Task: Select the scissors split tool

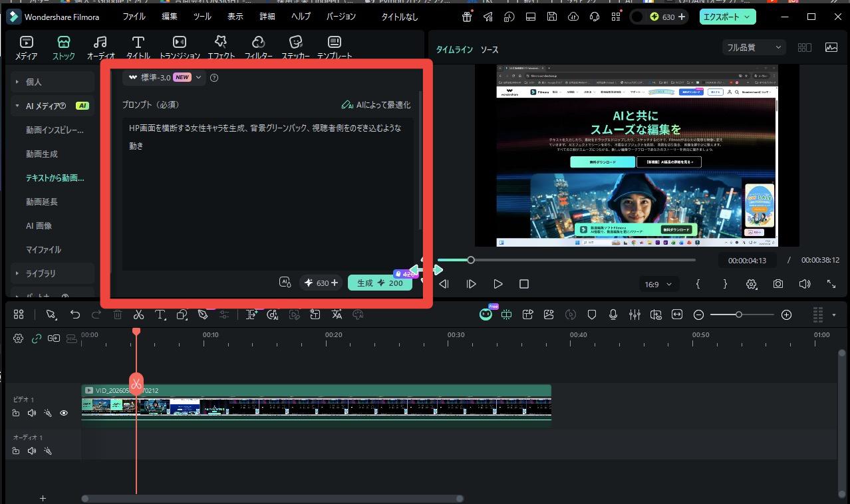Action: [x=138, y=315]
